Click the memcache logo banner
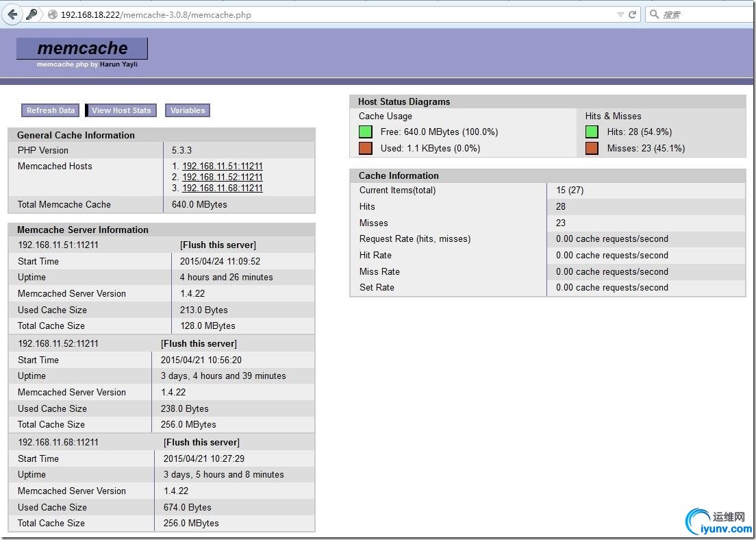 (x=82, y=48)
